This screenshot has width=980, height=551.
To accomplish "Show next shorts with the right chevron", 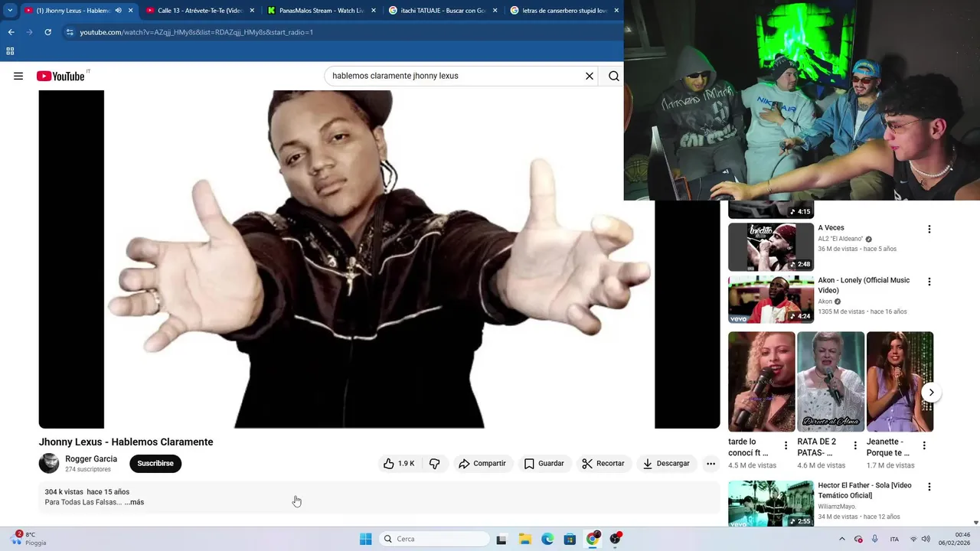I will (x=931, y=393).
